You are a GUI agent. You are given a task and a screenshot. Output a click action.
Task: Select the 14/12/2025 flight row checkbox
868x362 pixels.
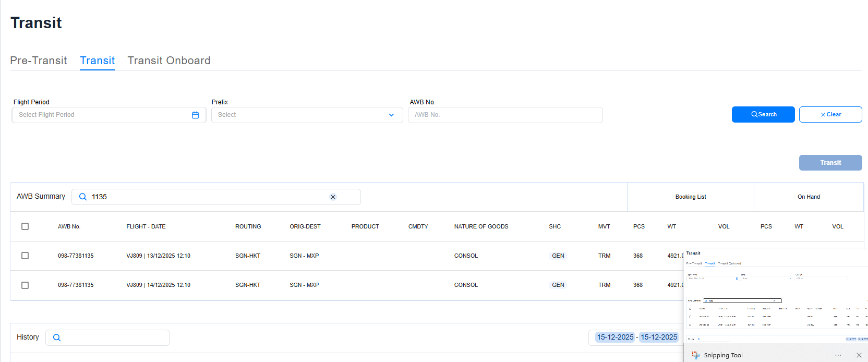click(x=25, y=285)
